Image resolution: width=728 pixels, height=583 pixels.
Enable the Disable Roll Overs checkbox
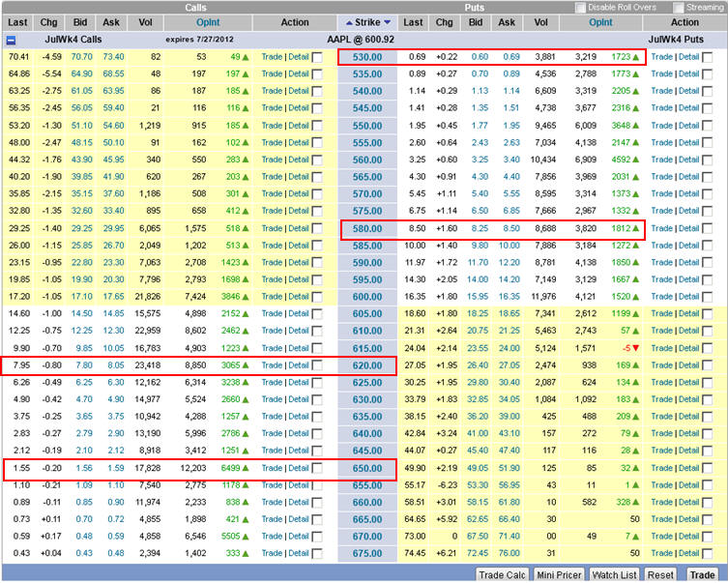point(580,8)
